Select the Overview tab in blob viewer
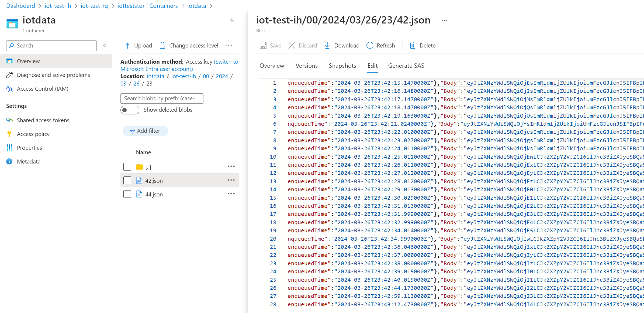The height and width of the screenshot is (313, 644). [x=271, y=65]
